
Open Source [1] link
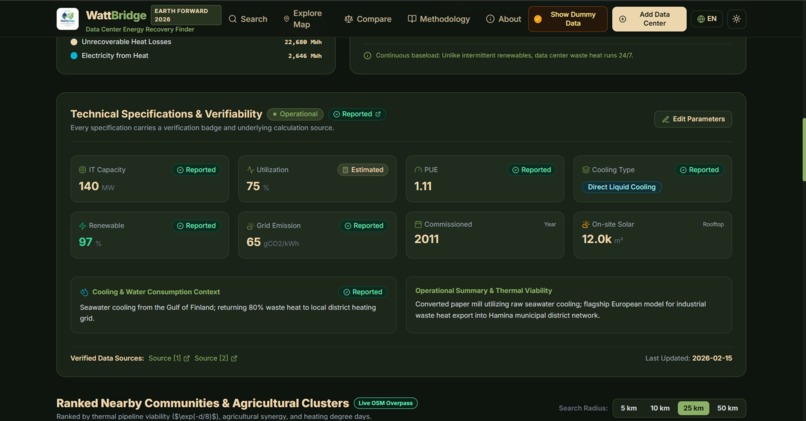tap(169, 358)
